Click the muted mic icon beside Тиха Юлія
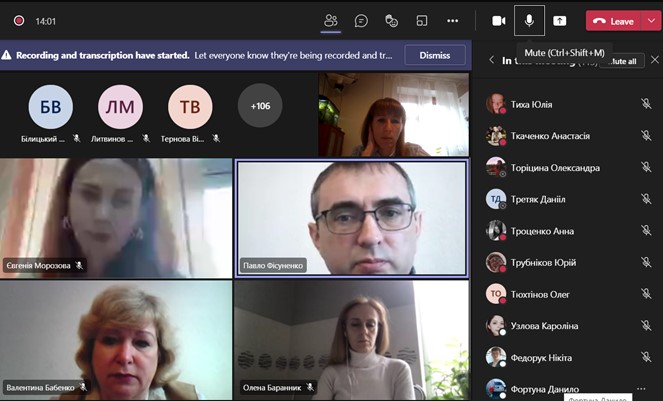 pos(646,104)
